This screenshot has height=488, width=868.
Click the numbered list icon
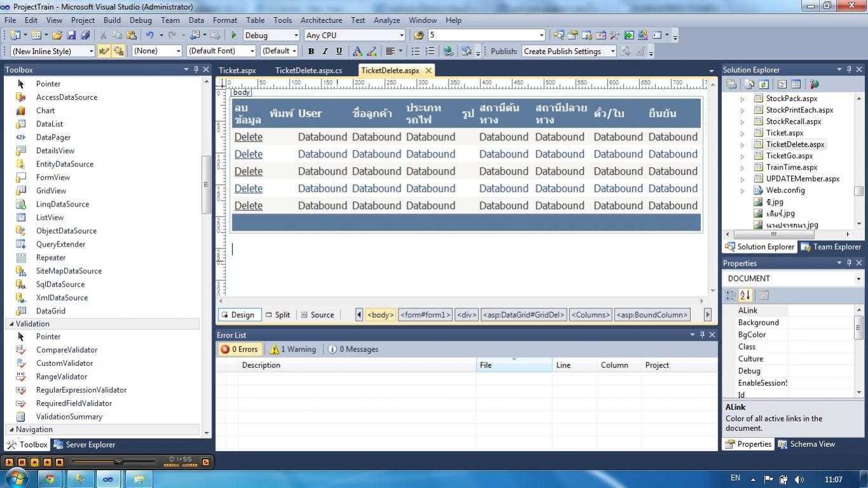430,51
